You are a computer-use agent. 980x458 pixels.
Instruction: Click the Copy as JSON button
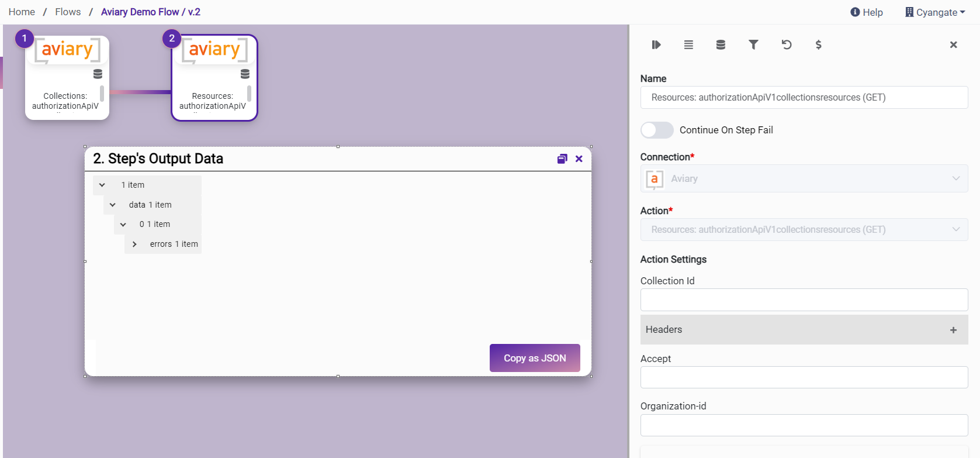click(535, 358)
